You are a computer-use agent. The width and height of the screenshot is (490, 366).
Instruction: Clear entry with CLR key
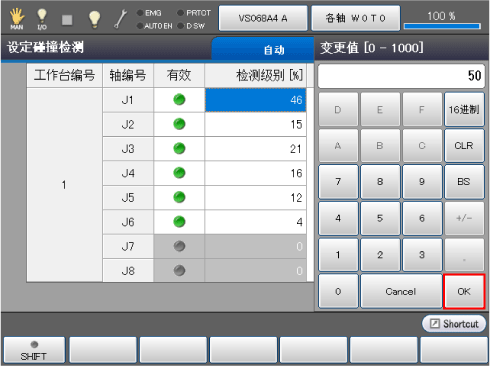(464, 146)
